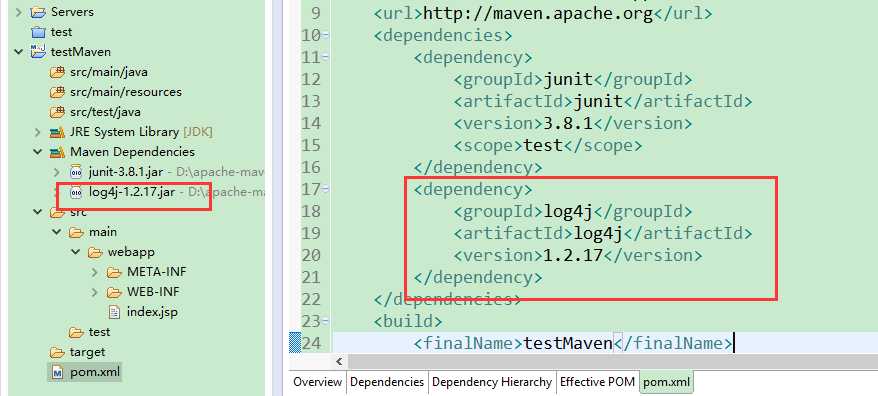Click the WEB-INF folder icon
The height and width of the screenshot is (396, 878).
(114, 292)
